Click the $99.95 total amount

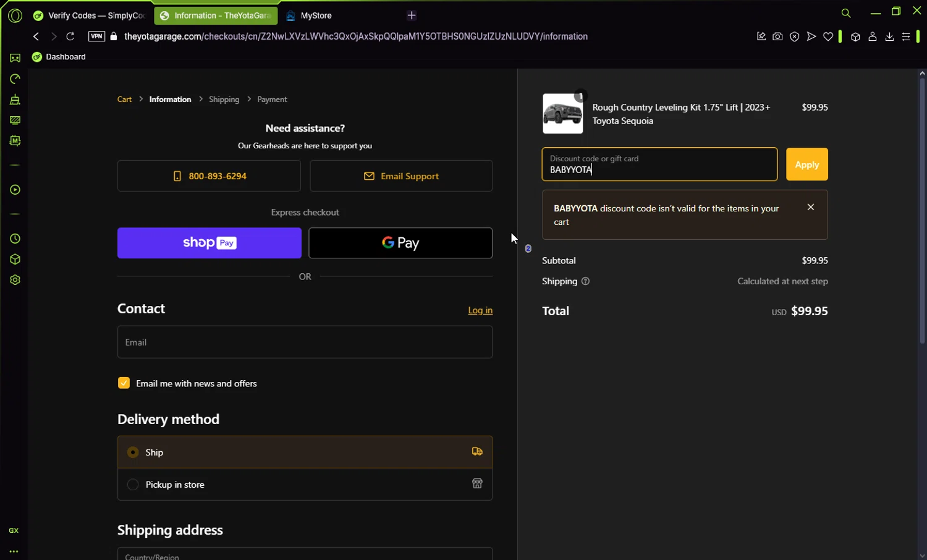click(x=810, y=311)
